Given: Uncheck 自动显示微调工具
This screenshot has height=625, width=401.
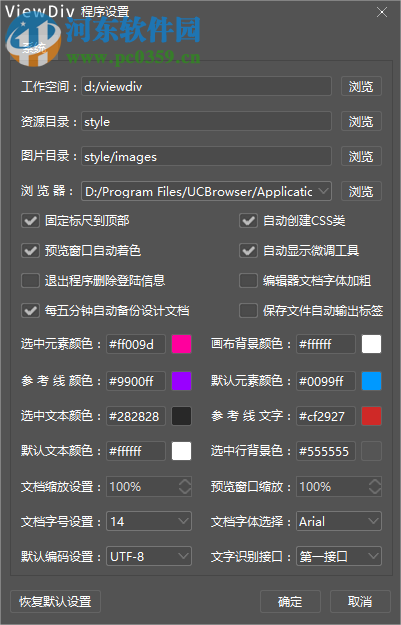Looking at the screenshot, I should click(x=248, y=251).
